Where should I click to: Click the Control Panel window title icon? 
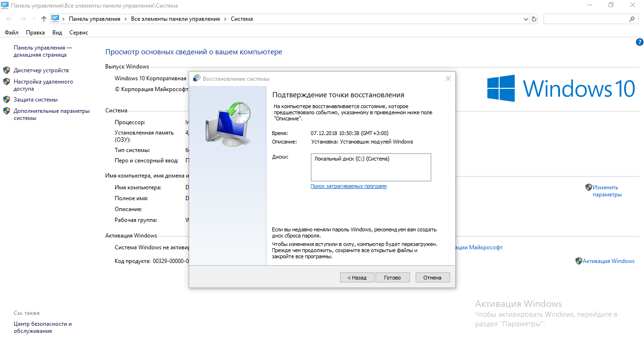[x=5, y=5]
